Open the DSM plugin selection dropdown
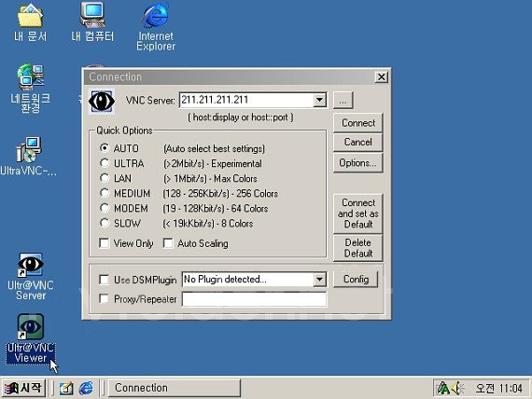The width and height of the screenshot is (532, 399). [x=319, y=280]
